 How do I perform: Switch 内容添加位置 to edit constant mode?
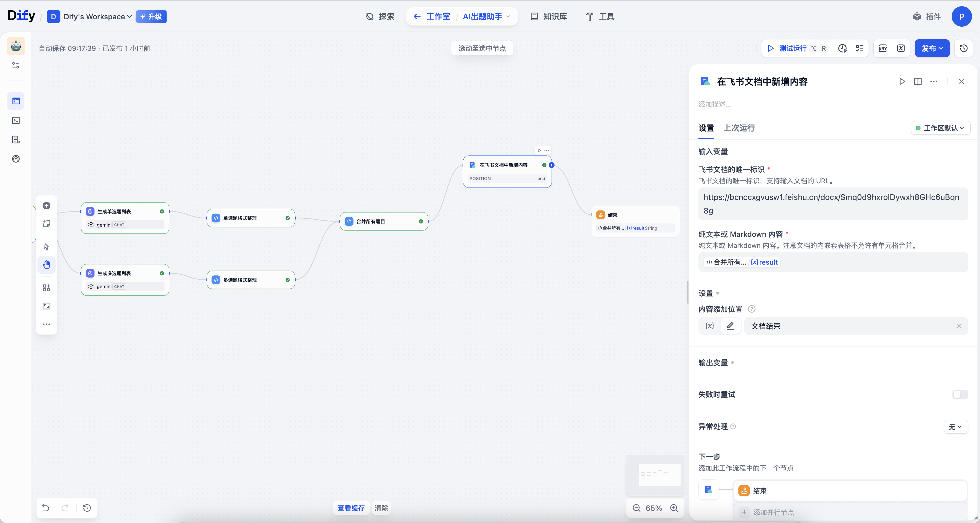[x=730, y=326]
